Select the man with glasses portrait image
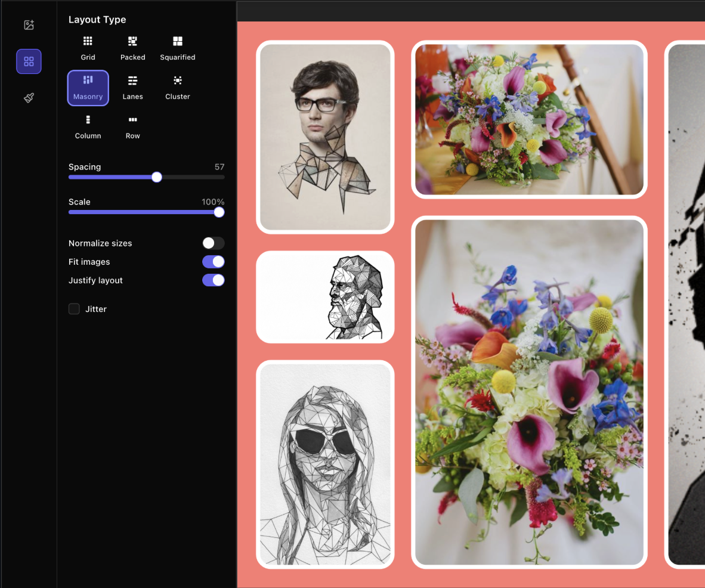The width and height of the screenshot is (705, 588). [325, 137]
